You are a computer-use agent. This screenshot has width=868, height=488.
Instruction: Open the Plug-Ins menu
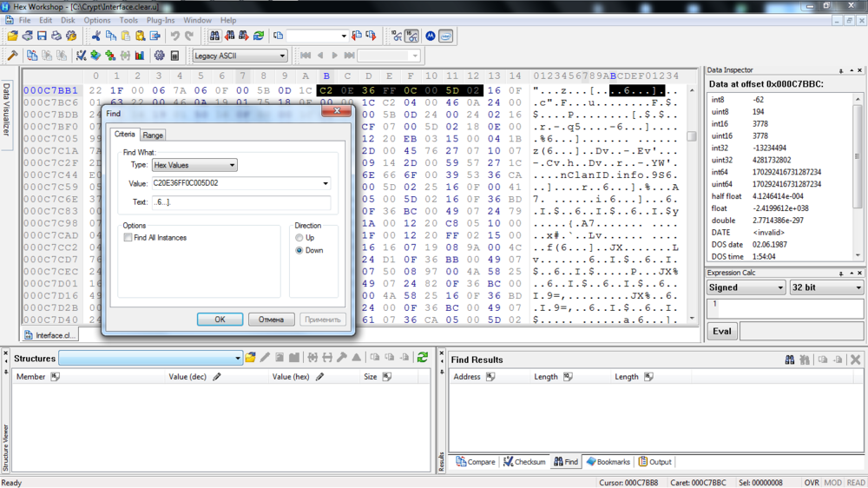click(161, 20)
